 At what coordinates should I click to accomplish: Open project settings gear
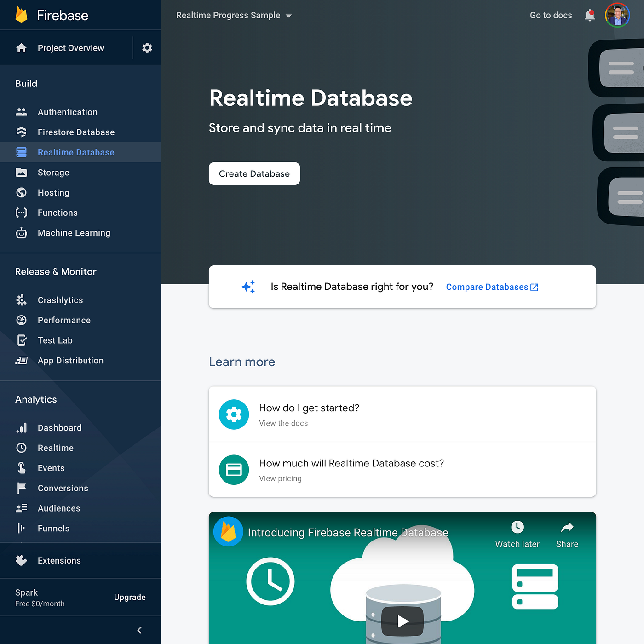[147, 47]
